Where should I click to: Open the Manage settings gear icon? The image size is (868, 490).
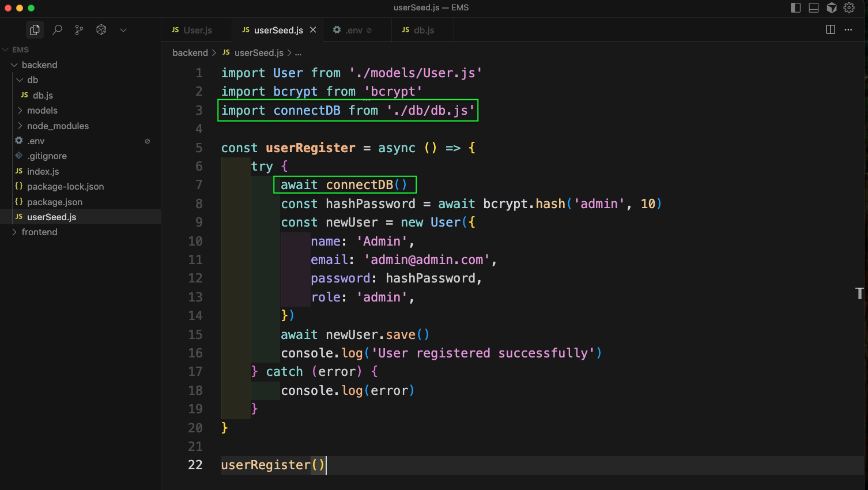(849, 7)
